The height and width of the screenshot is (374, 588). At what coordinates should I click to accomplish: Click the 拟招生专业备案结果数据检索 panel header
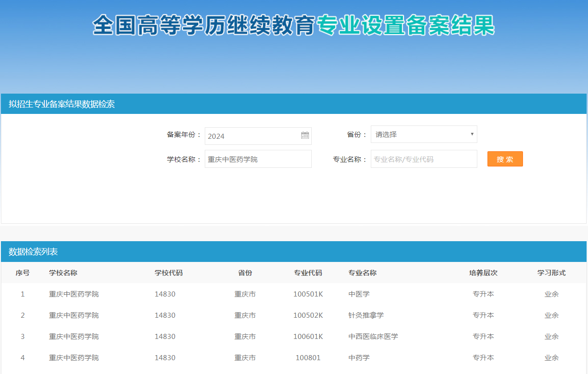tap(61, 104)
